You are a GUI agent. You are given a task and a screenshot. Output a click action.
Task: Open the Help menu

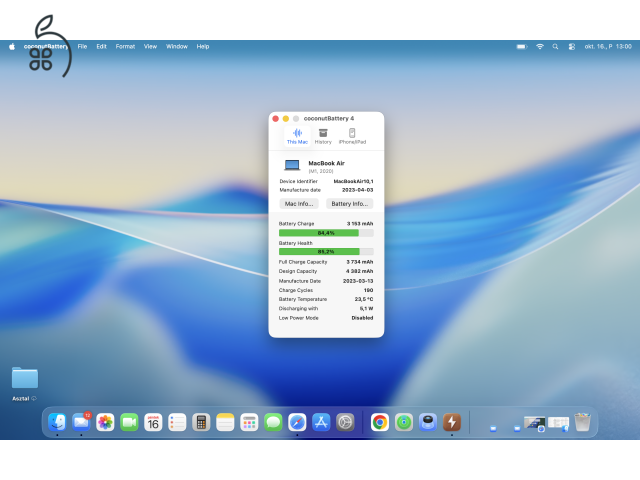(x=202, y=47)
